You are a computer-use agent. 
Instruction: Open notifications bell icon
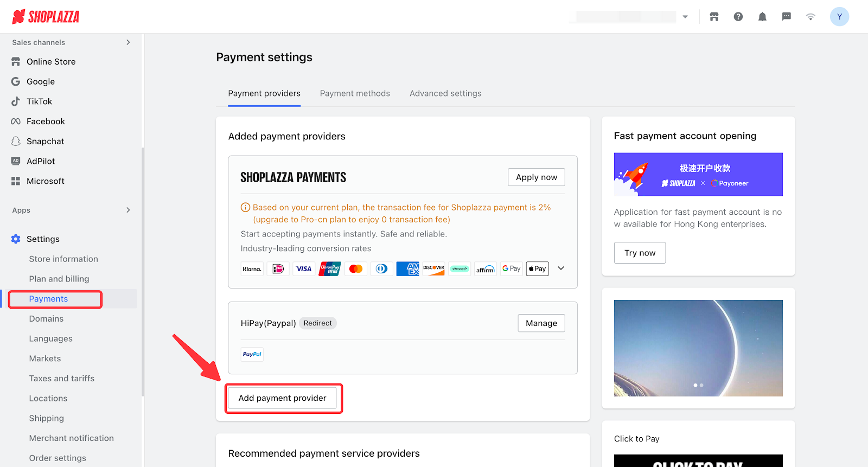click(762, 17)
